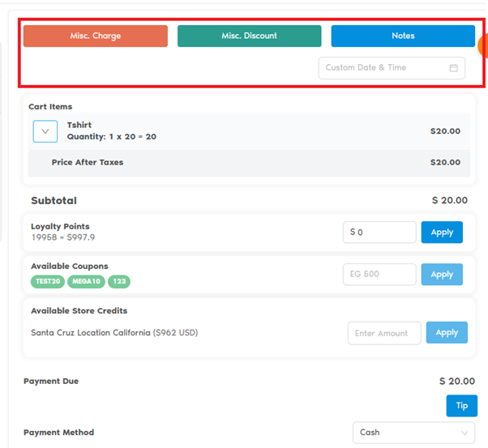Expand the Tshirt cart item chevron
Image resolution: width=488 pixels, height=448 pixels.
(x=45, y=131)
